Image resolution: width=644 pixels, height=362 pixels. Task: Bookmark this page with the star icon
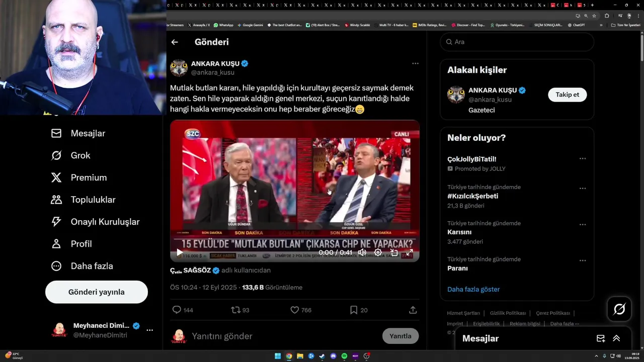[594, 16]
